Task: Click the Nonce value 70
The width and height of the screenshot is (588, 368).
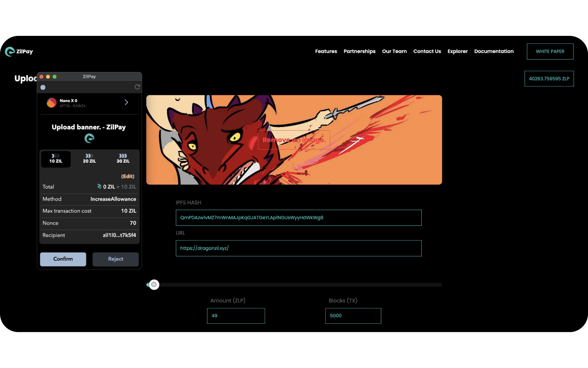Action: point(133,223)
